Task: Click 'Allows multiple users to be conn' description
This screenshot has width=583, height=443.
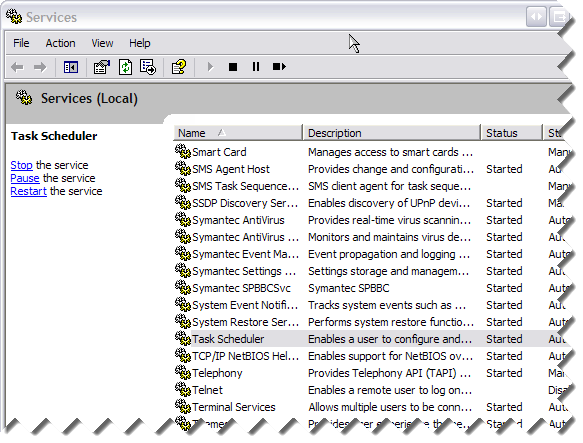Action: (x=390, y=407)
